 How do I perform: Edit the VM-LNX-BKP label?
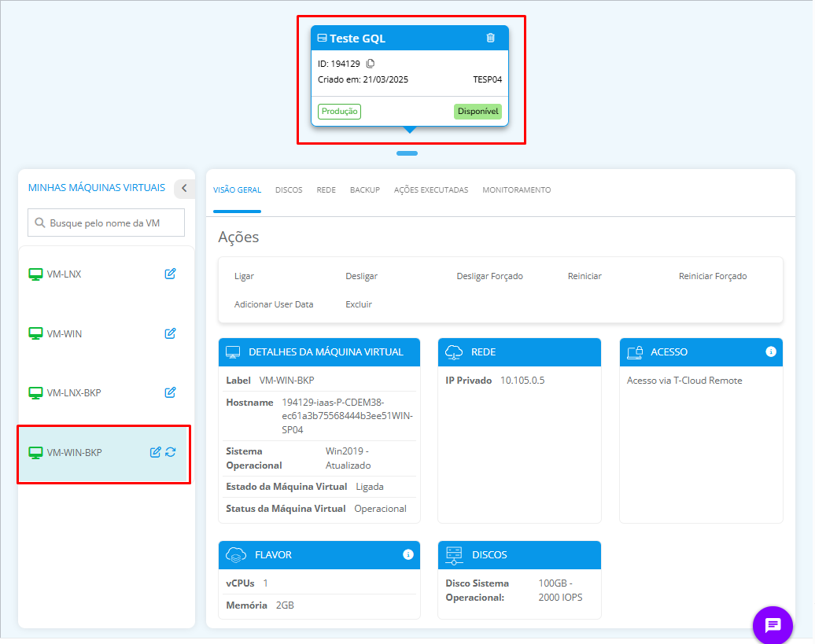[x=170, y=392]
